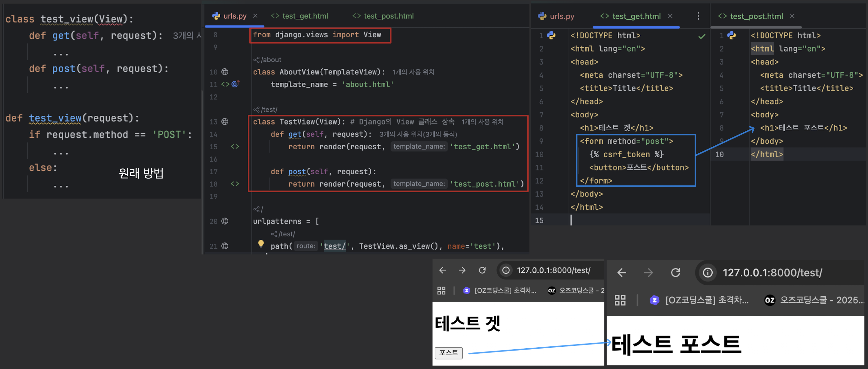Click the site info icon in right browser

click(x=708, y=273)
